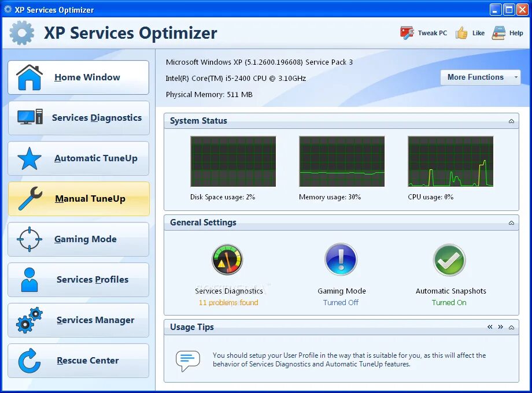Click the usage tip text about User Profile
Viewport: 532px width, 393px height.
pos(349,360)
